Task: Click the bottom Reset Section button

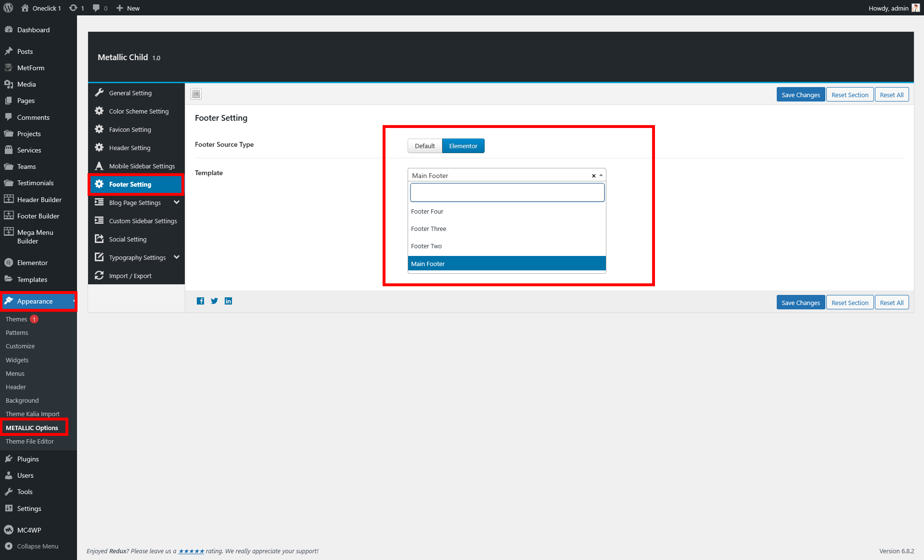Action: click(849, 303)
